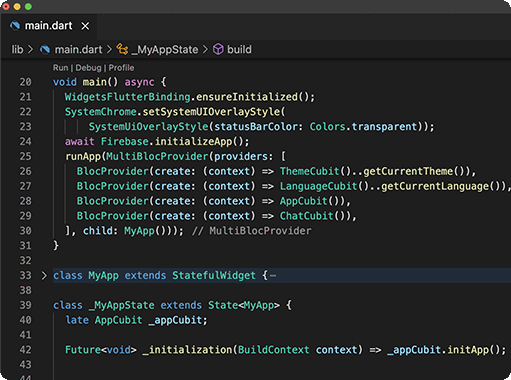Click 'initializeApp' on line 24
The width and height of the screenshot is (511, 380).
coord(193,142)
